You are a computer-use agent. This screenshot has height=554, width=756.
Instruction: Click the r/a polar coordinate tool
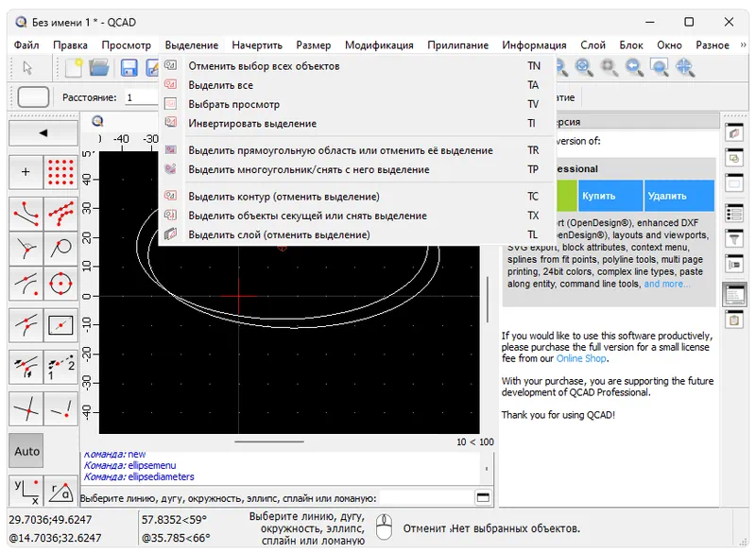point(60,491)
